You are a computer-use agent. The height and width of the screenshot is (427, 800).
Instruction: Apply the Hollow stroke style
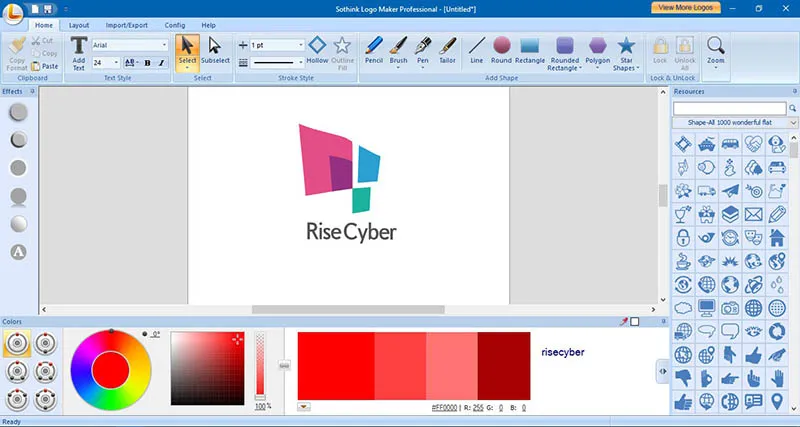click(x=317, y=51)
